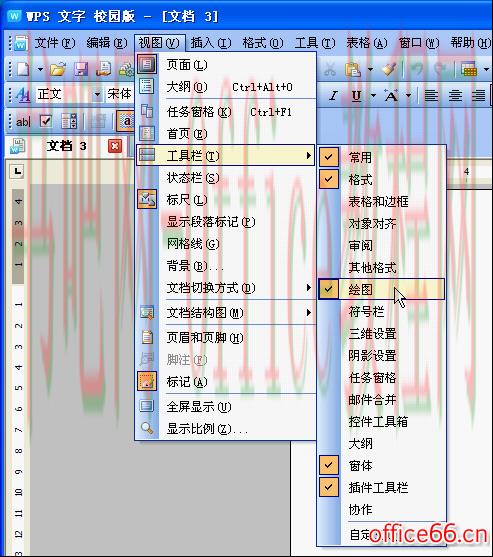Uncheck the 绘图 toolbar option
The height and width of the screenshot is (557, 493).
[381, 289]
